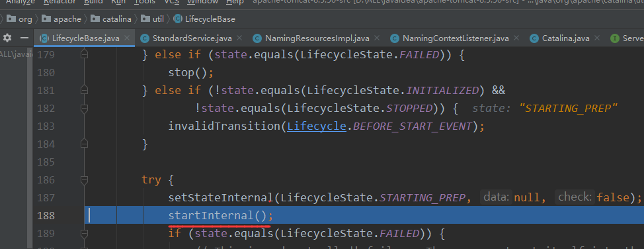Collapse the fold region at line 182
The image size is (644, 249).
click(84, 108)
